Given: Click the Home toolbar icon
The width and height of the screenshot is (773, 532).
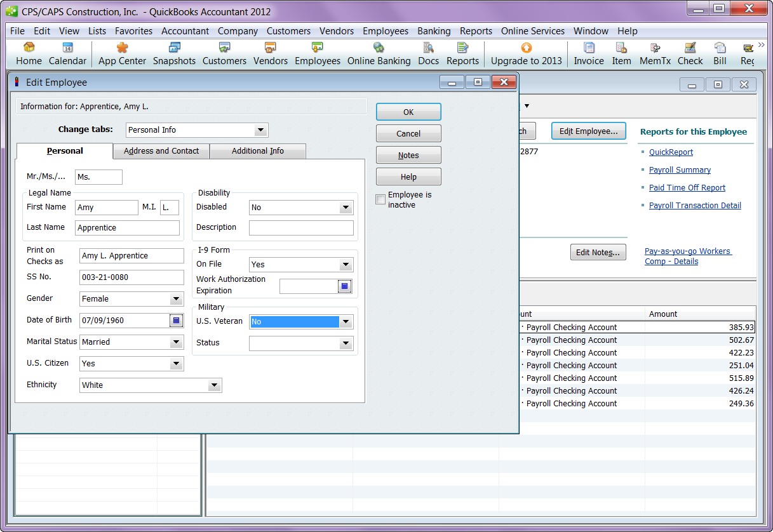Looking at the screenshot, I should pyautogui.click(x=29, y=53).
